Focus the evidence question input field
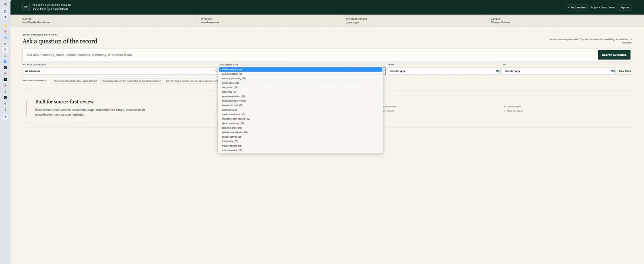This screenshot has width=644, height=264. pos(310,55)
